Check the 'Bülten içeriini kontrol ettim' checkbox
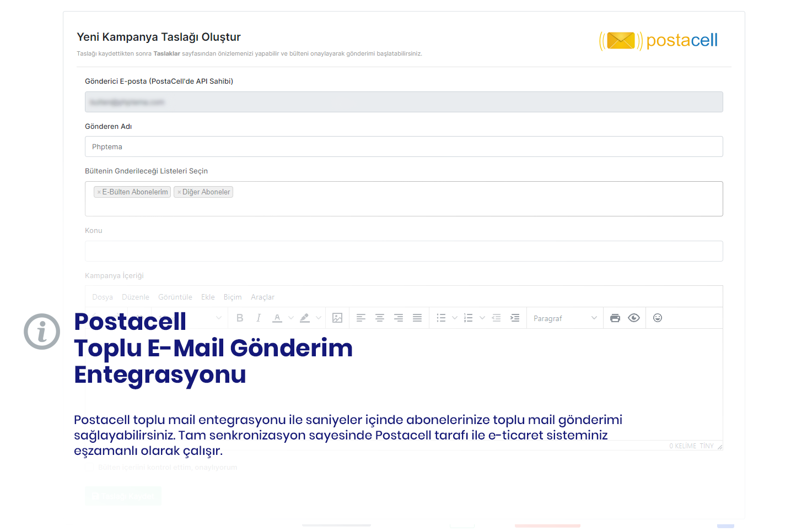This screenshot has height=532, width=807. 89,468
